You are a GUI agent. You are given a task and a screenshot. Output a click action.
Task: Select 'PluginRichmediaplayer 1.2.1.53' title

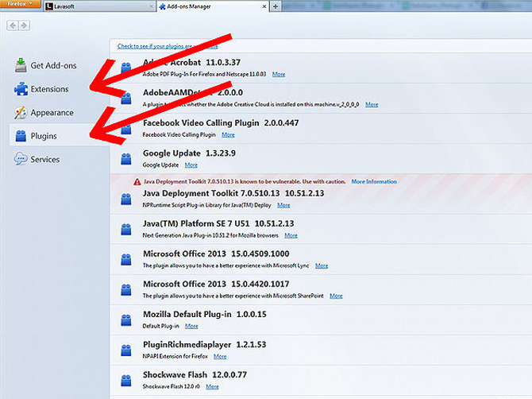205,345
